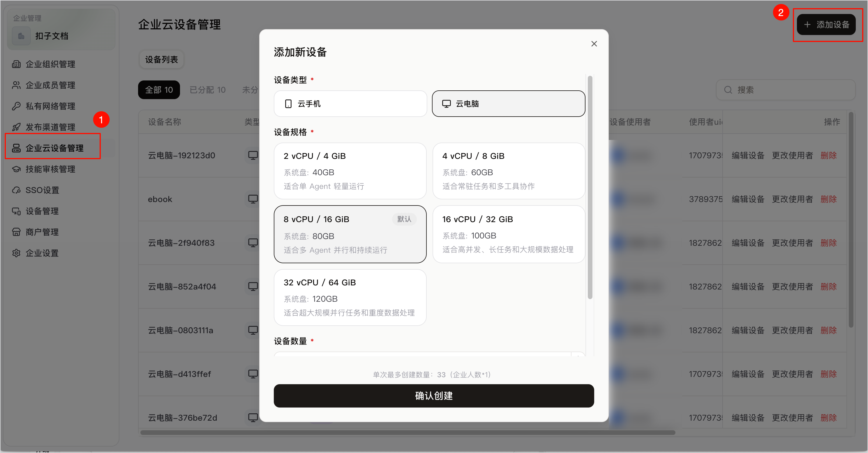The image size is (868, 453).
Task: Choose the 32 vCPU / 64 GiB spec
Action: tap(350, 298)
